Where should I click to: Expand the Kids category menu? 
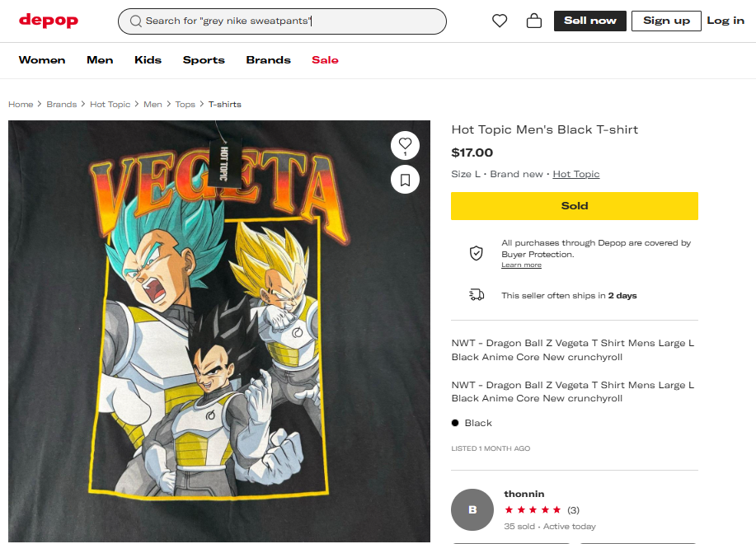coord(148,60)
